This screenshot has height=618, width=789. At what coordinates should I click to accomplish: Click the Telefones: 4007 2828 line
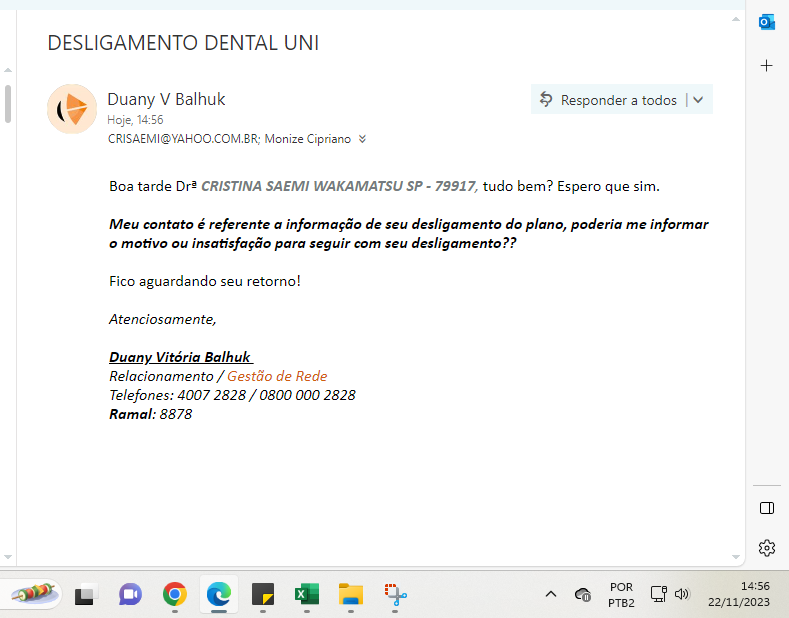point(232,396)
